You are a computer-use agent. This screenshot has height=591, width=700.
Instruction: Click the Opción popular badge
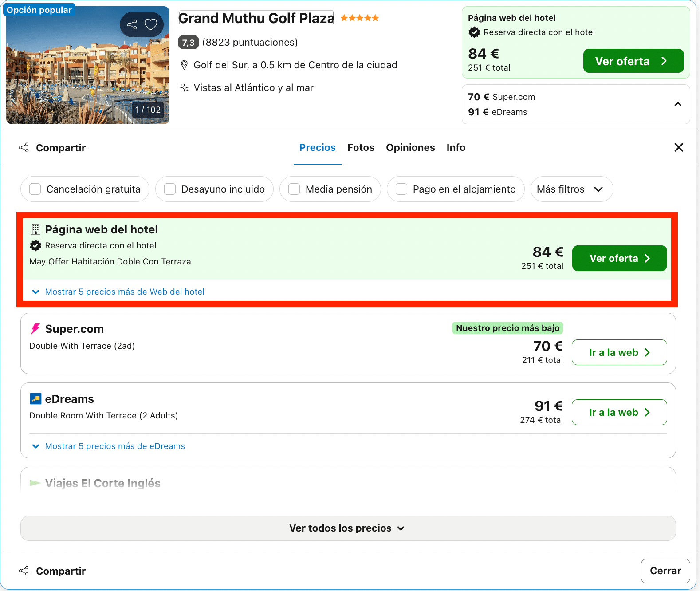pyautogui.click(x=39, y=10)
